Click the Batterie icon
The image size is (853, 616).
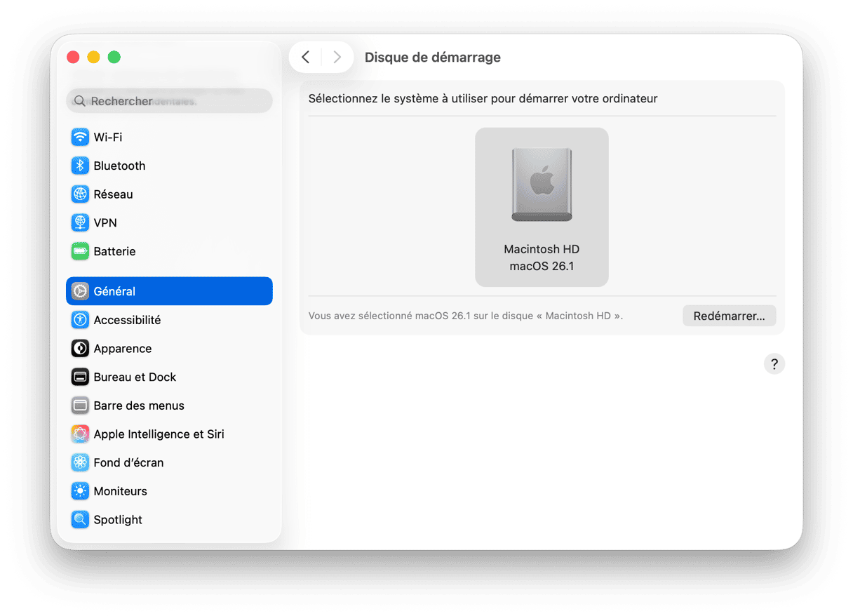(x=80, y=251)
